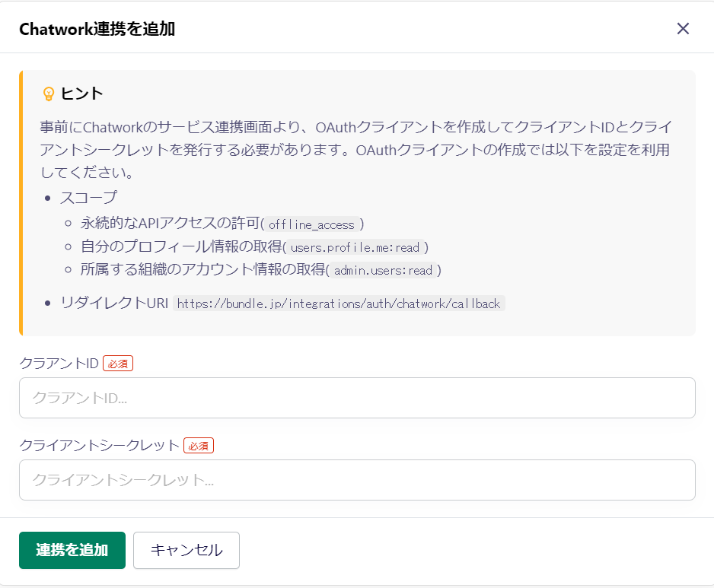Image resolution: width=714 pixels, height=588 pixels.
Task: Select the admin.users:read scope code
Action: coord(383,270)
